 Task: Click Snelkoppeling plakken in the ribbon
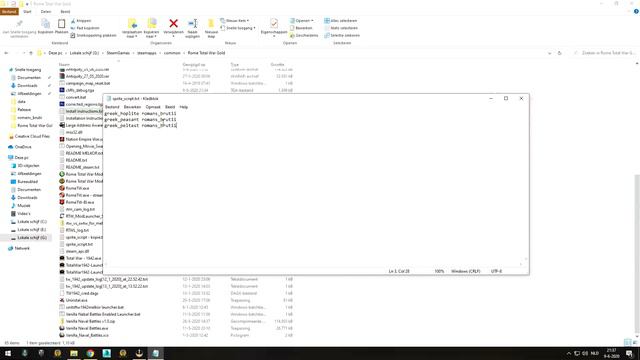tap(93, 36)
